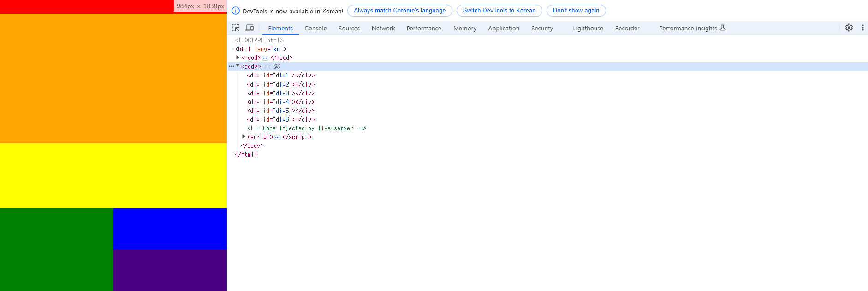Select the div id="div5" node
This screenshot has height=291, width=868.
[281, 111]
